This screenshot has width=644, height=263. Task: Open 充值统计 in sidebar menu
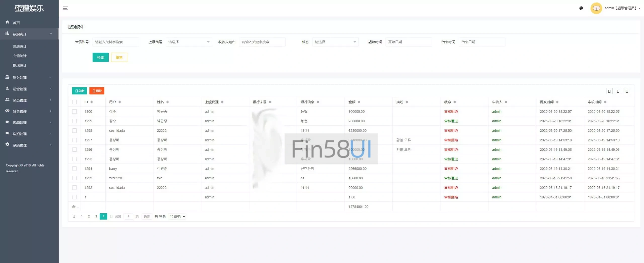click(x=20, y=56)
